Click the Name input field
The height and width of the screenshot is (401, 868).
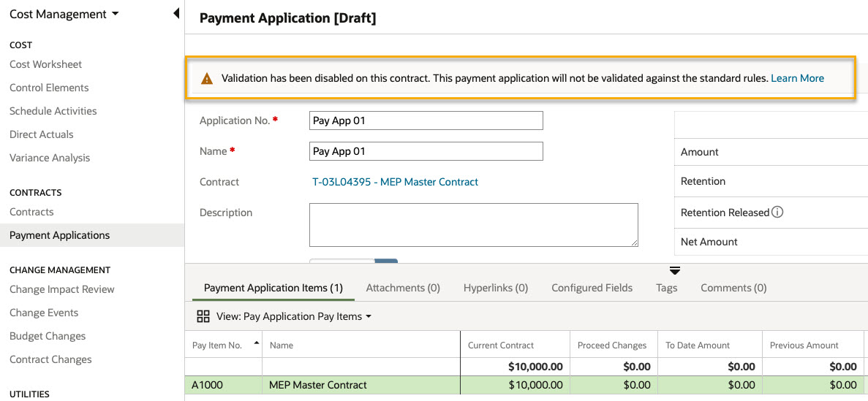pos(426,151)
